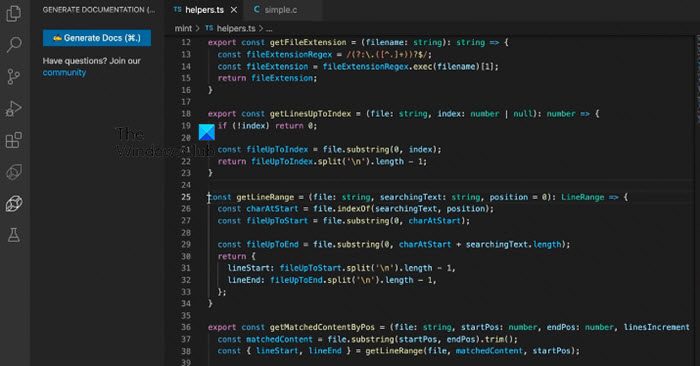700x366 pixels.
Task: Open the Source Control branch icon
Action: (x=13, y=76)
